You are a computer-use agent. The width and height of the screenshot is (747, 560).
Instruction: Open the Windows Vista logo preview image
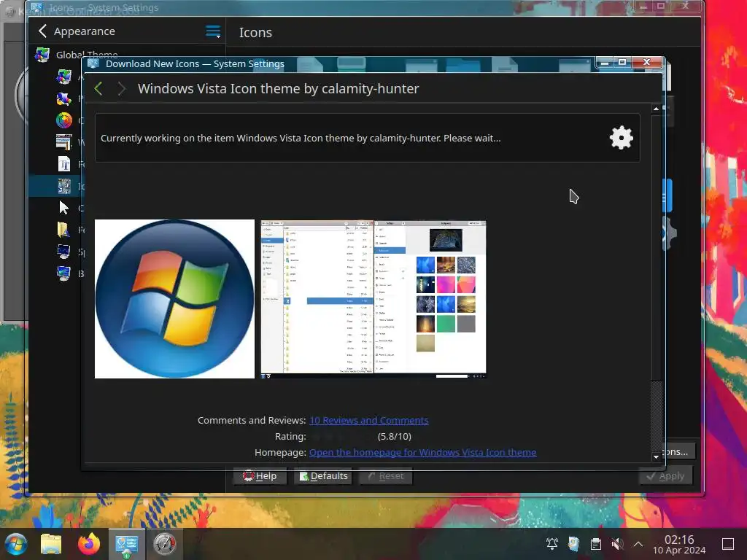point(175,299)
